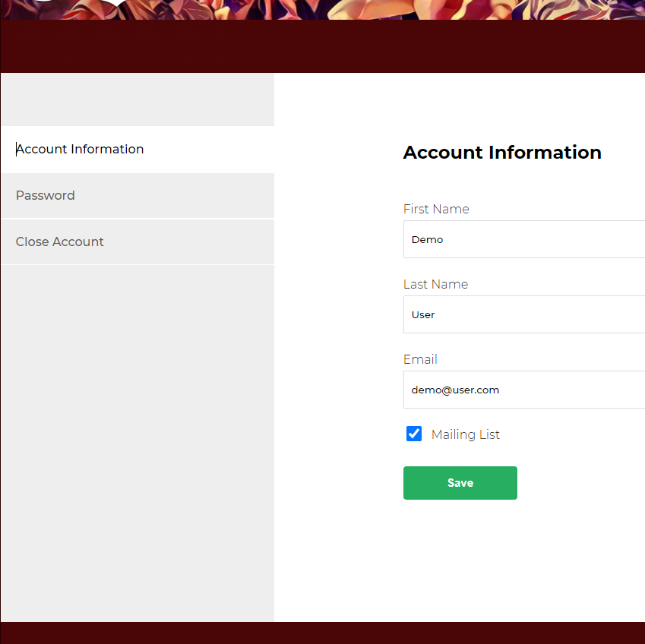This screenshot has height=644, width=645.
Task: Click the dark red footer bar
Action: click(322, 633)
